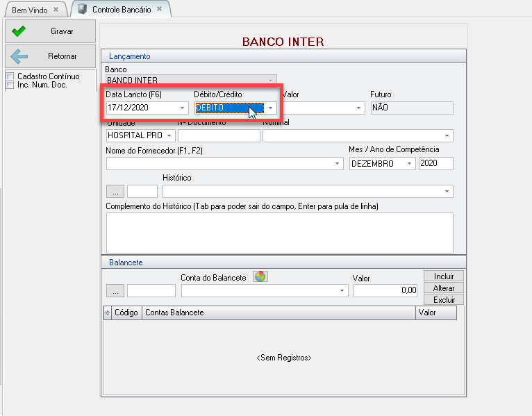Click the Código column header
The height and width of the screenshot is (416, 532).
pyautogui.click(x=126, y=313)
